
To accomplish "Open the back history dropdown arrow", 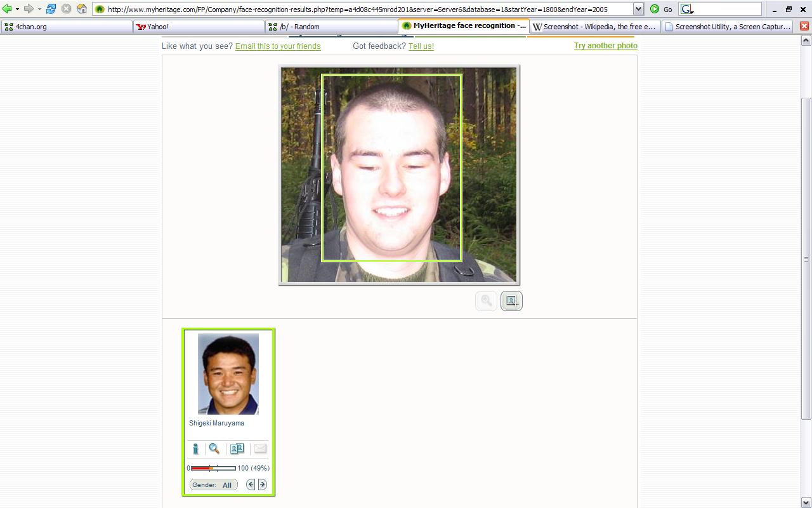I will [17, 9].
